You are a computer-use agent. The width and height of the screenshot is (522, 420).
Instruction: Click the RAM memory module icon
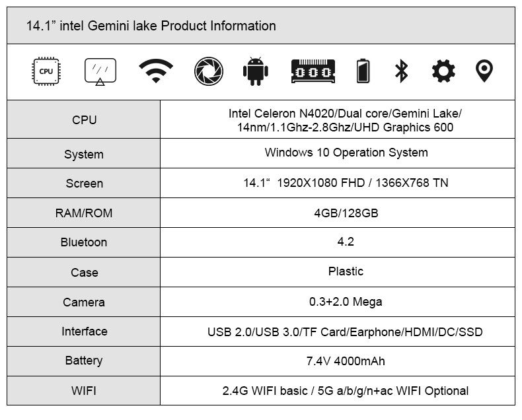tap(313, 71)
